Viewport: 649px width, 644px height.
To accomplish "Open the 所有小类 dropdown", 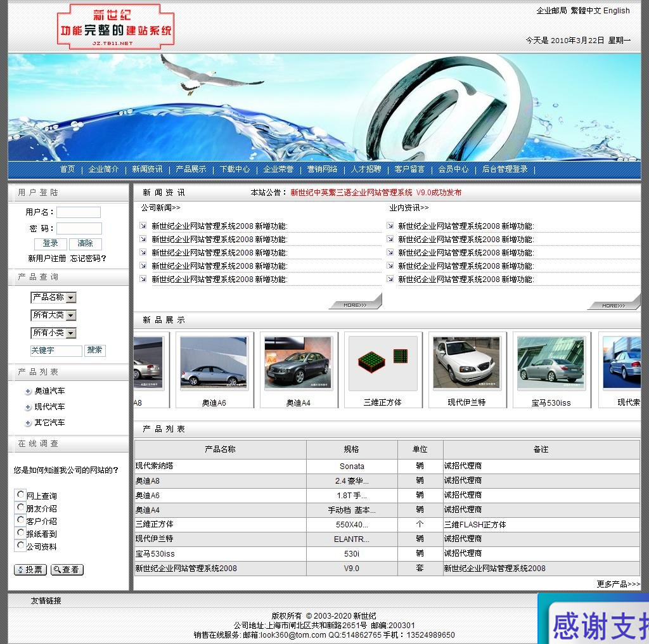I will [53, 333].
